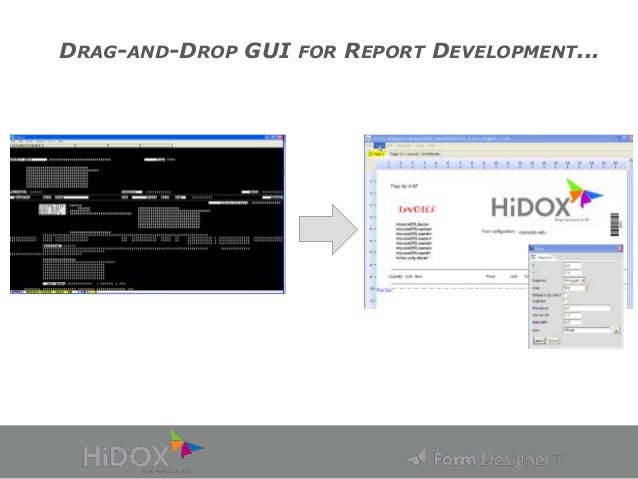Click the designer window's vertical scrollbar
Image resolution: width=638 pixels, height=479 pixels.
coord(630,232)
